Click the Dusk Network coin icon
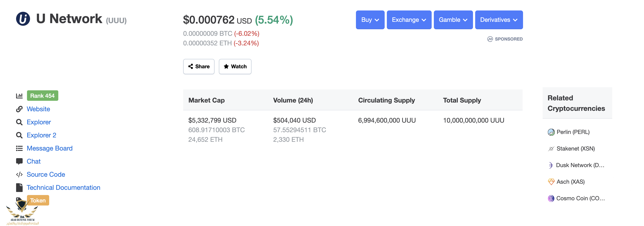This screenshot has width=644, height=226. point(550,165)
